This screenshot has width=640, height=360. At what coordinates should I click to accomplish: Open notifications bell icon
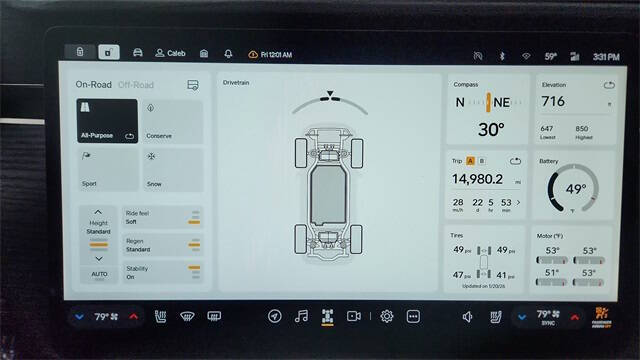[x=228, y=54]
